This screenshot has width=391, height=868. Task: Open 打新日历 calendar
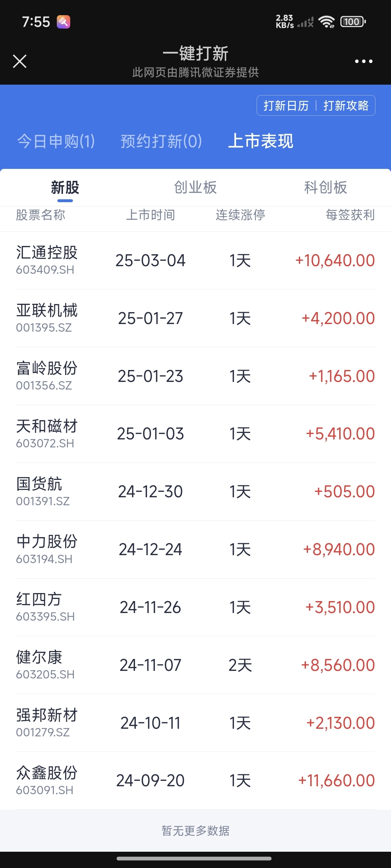pyautogui.click(x=286, y=106)
